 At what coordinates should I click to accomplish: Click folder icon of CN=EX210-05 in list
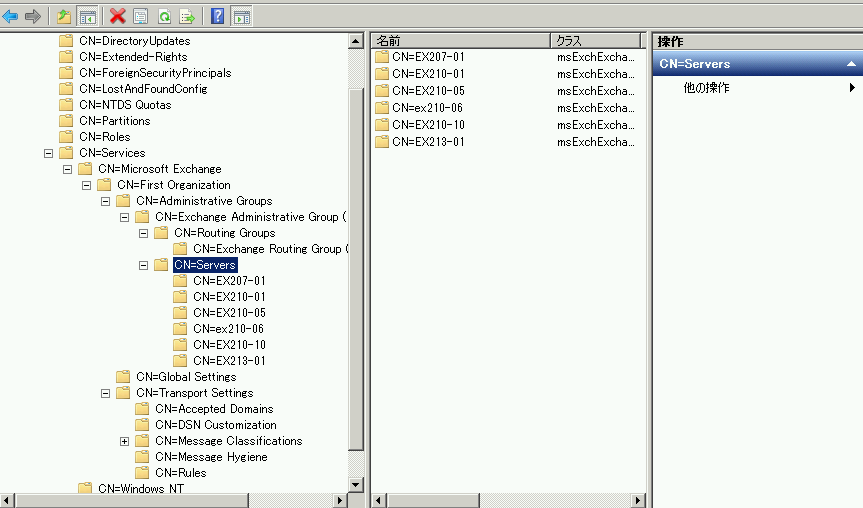(x=382, y=91)
